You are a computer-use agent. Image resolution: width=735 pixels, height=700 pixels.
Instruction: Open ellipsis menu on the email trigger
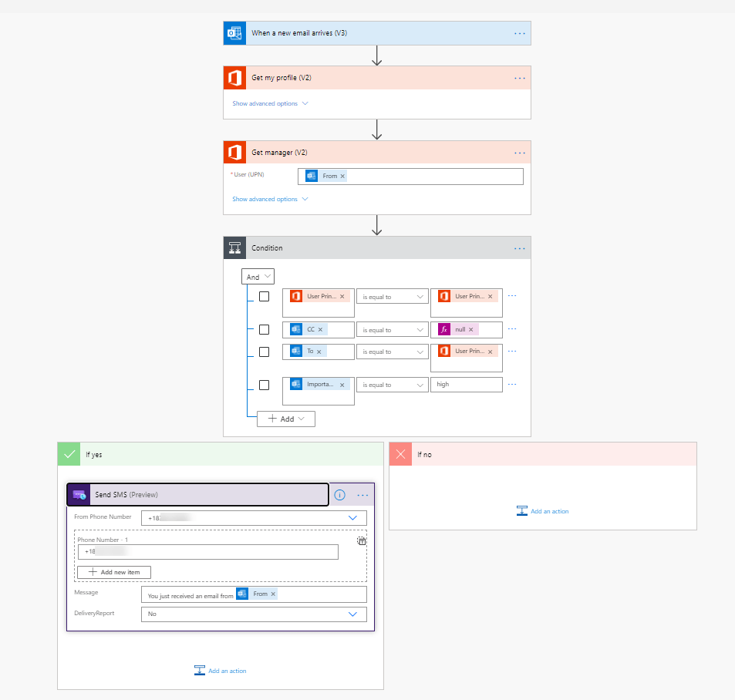(x=519, y=33)
